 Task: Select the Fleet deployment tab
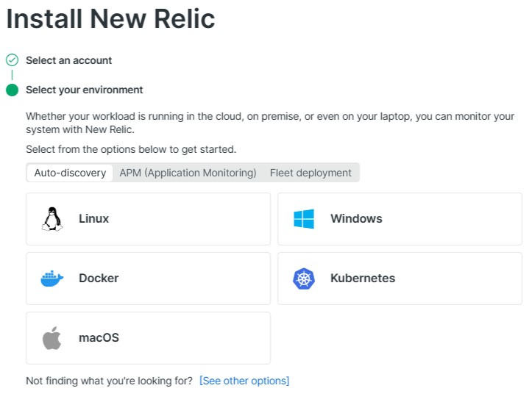point(311,173)
